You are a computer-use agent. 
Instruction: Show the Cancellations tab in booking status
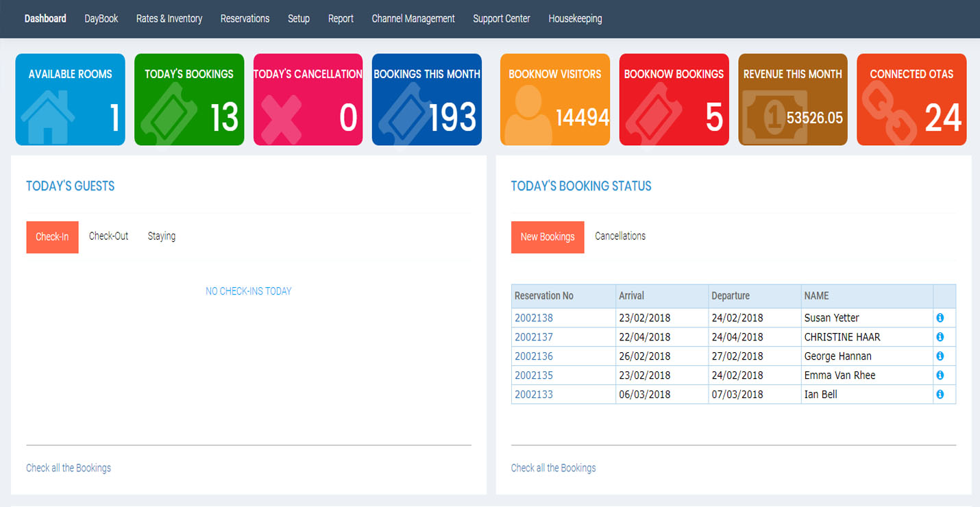tap(620, 236)
